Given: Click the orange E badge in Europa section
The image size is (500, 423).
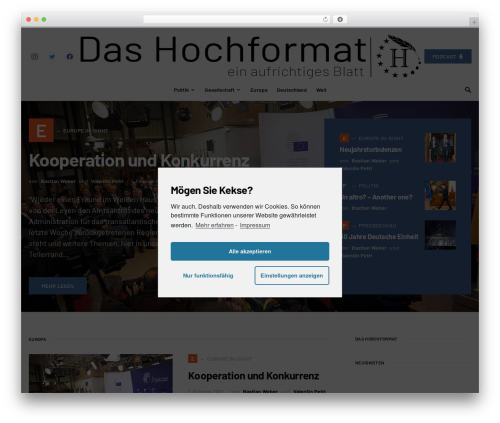Looking at the screenshot, I should 193,359.
